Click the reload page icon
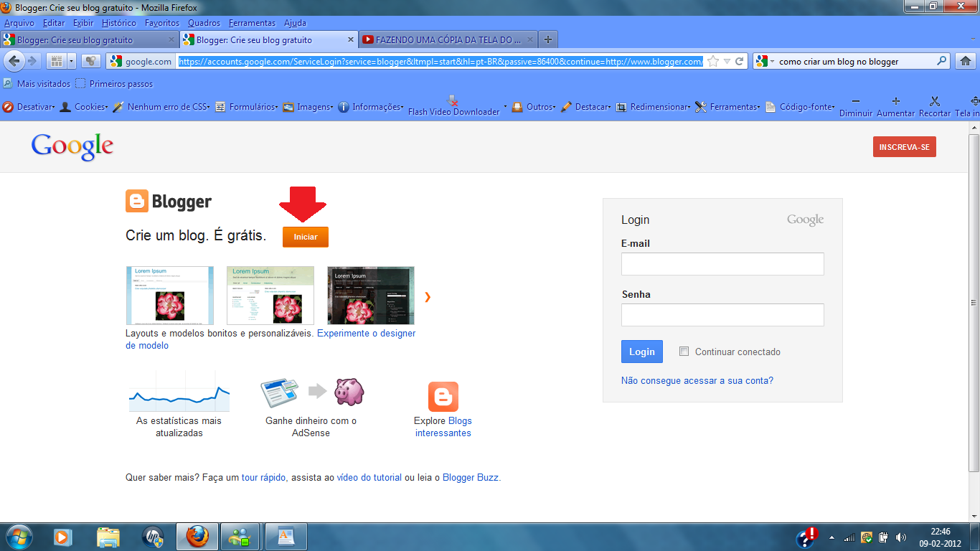980x551 pixels. [739, 62]
